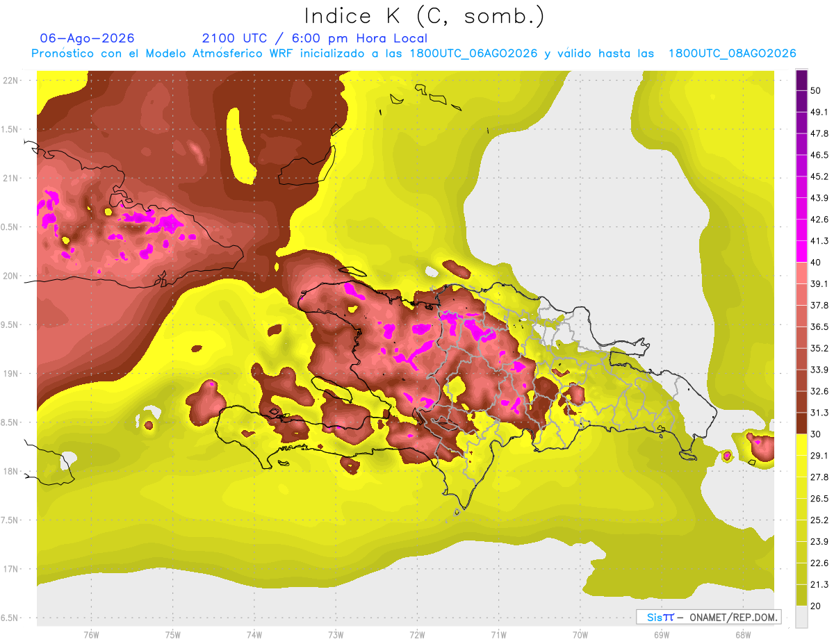834x644 pixels.
Task: Click the '33.9' colorbar label
Action: pyautogui.click(x=819, y=370)
